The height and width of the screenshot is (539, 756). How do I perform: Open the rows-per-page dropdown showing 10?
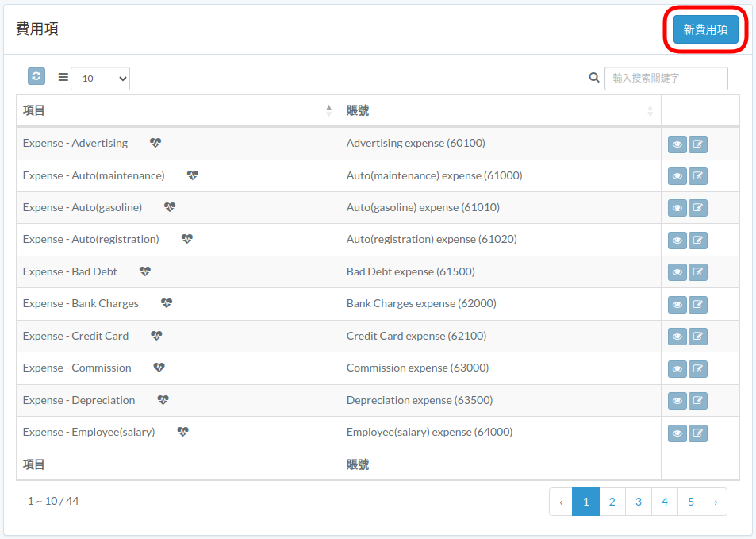(x=100, y=78)
